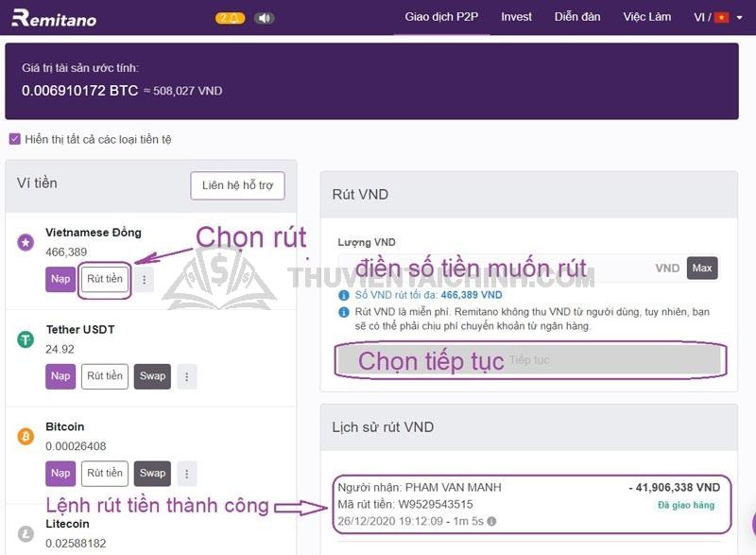Click the Lịch sử rút VND heading
This screenshot has height=555, width=756.
pos(383,427)
